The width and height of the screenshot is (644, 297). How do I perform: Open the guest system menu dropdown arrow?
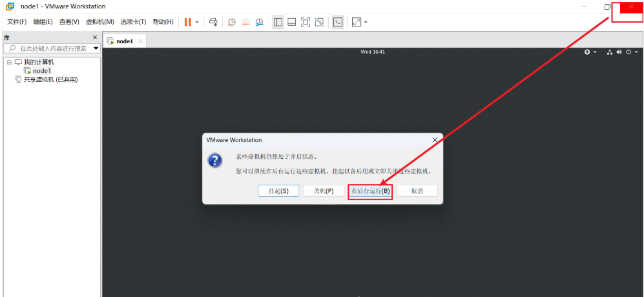[x=636, y=52]
